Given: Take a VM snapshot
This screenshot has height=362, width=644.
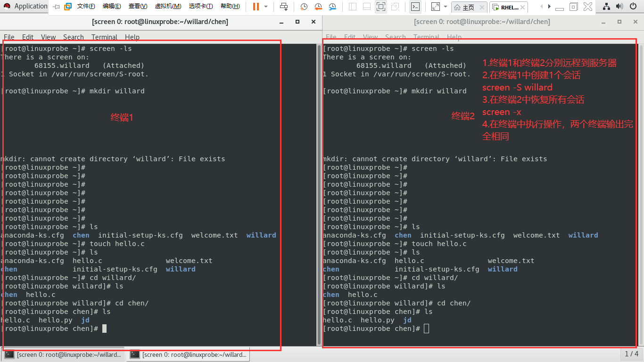Looking at the screenshot, I should click(304, 7).
